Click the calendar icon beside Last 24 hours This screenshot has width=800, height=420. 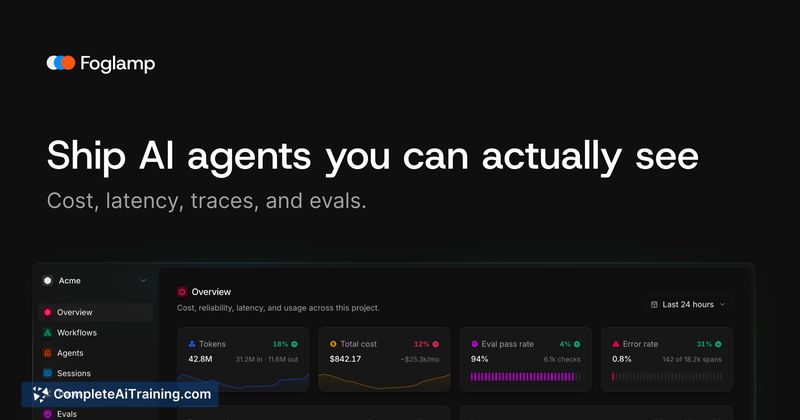click(654, 305)
